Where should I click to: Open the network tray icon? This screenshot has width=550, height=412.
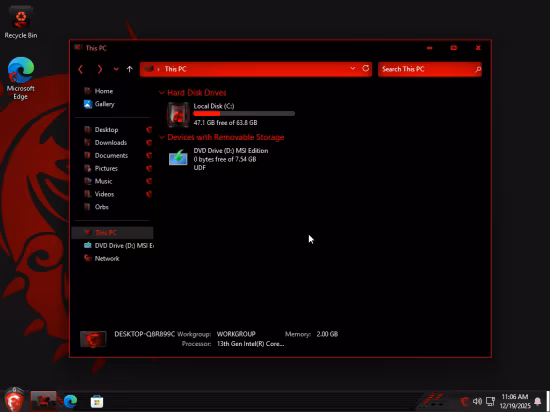point(490,401)
